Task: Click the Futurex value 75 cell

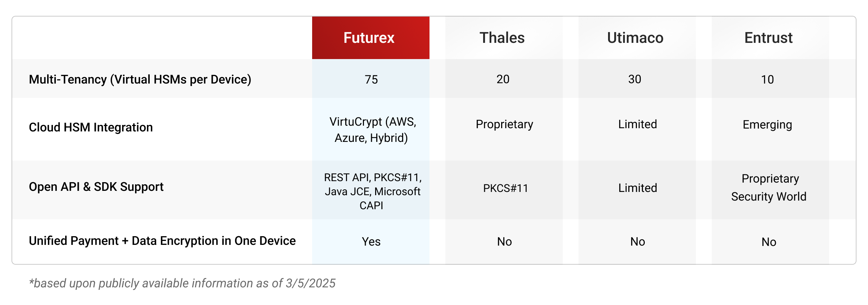Action: (370, 79)
